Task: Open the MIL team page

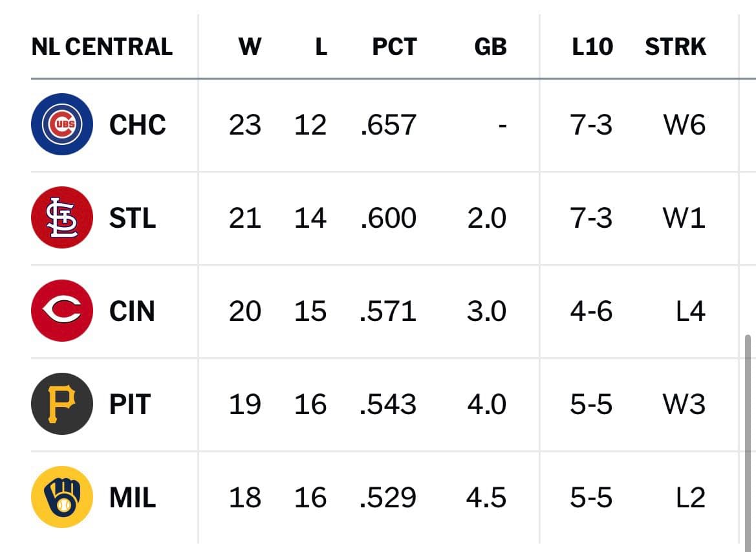Action: 133,498
